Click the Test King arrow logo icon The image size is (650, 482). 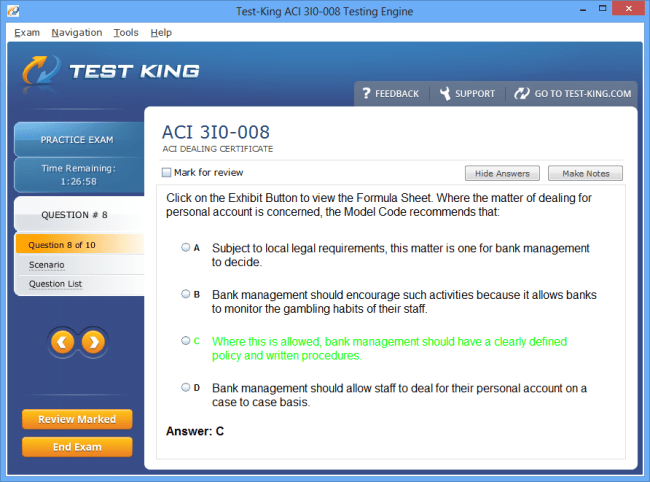pos(41,70)
